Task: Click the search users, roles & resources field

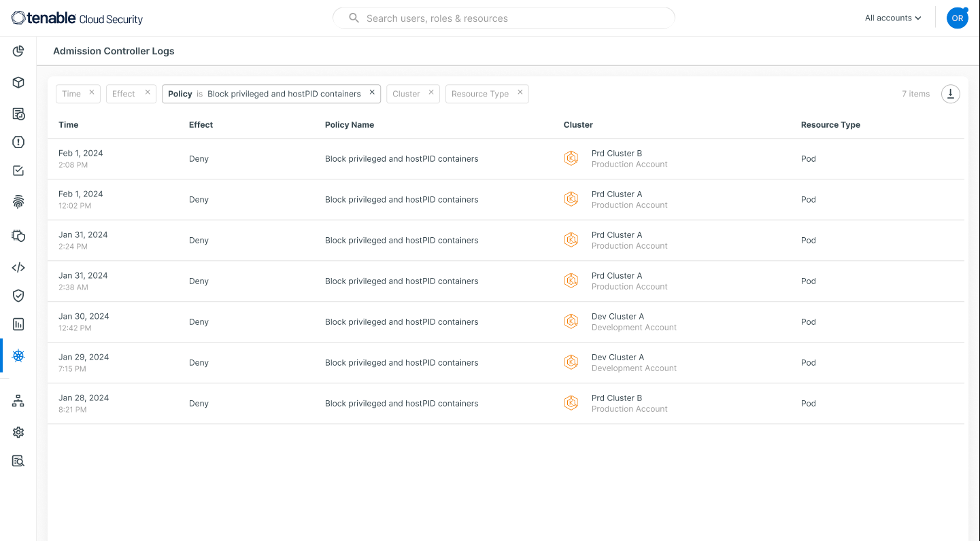Action: tap(503, 18)
